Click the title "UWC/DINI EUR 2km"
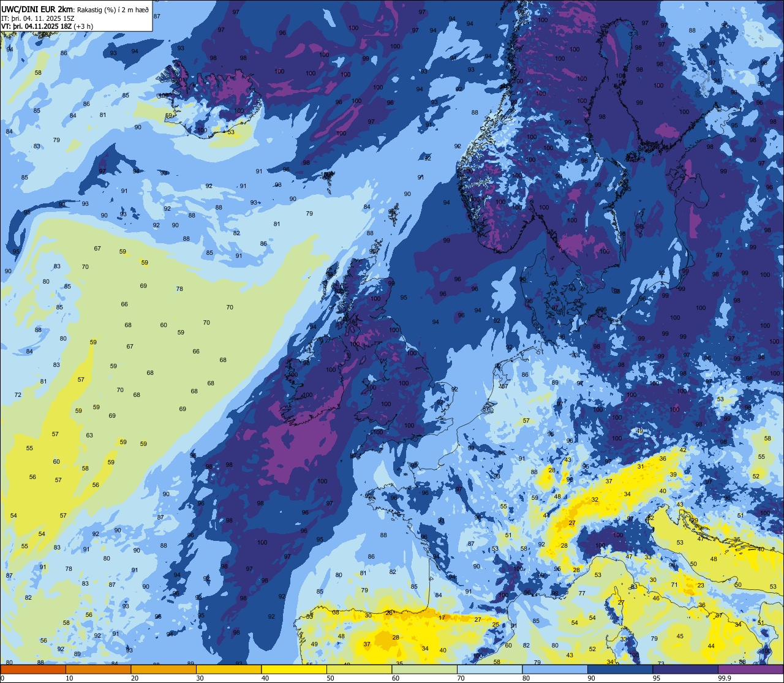Image resolution: width=784 pixels, height=683 pixels. pyautogui.click(x=37, y=9)
